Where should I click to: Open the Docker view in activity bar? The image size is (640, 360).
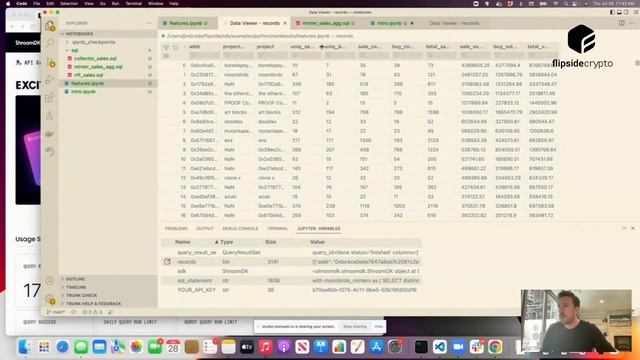coord(50,134)
